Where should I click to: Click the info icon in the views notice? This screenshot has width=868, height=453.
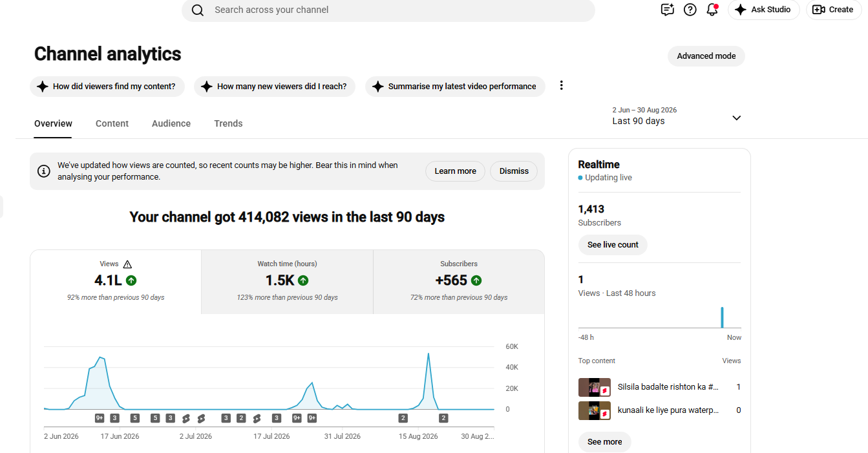click(44, 171)
